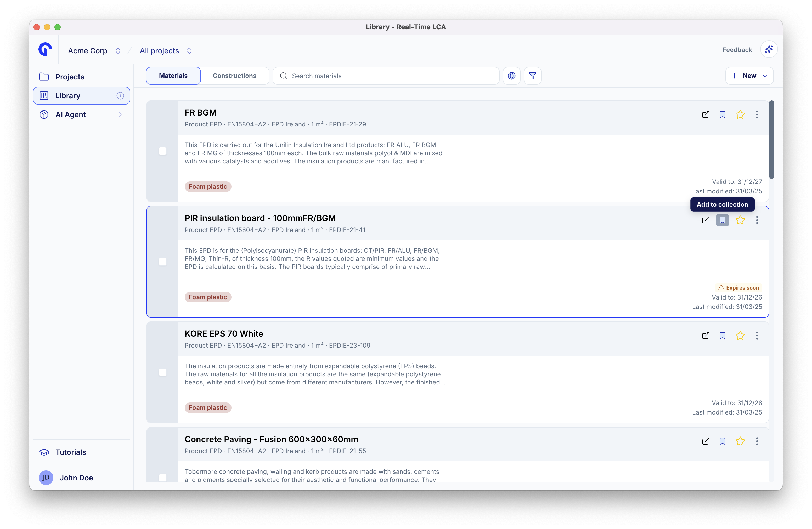Open more options for PIR insulation board

(x=757, y=220)
